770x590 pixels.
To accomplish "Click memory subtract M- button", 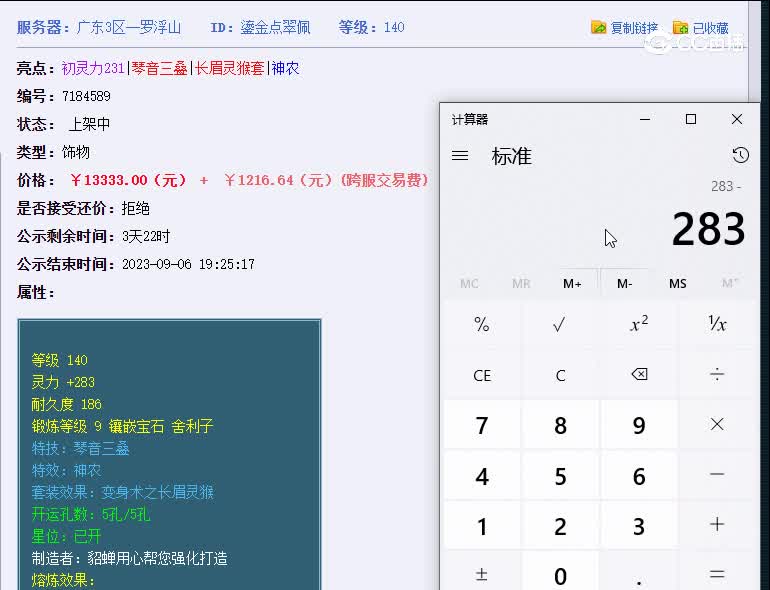I will coord(625,283).
